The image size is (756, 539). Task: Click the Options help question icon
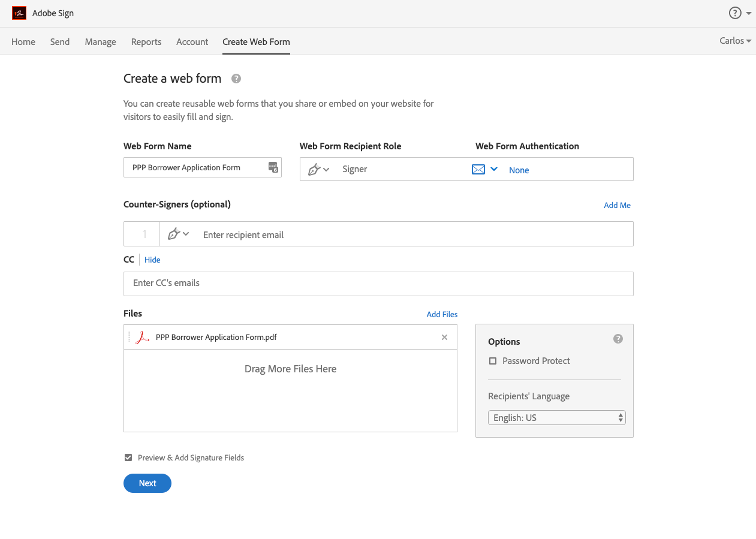pos(618,339)
